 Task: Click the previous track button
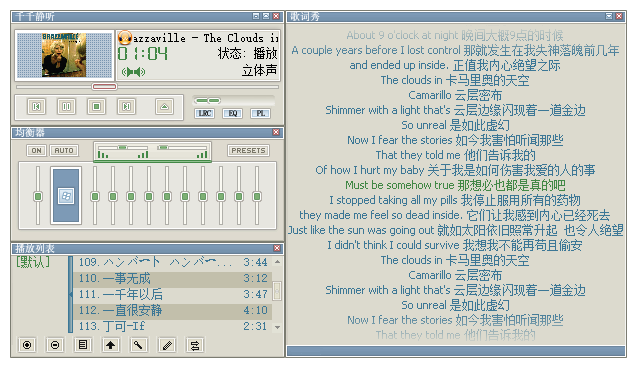[x=37, y=107]
